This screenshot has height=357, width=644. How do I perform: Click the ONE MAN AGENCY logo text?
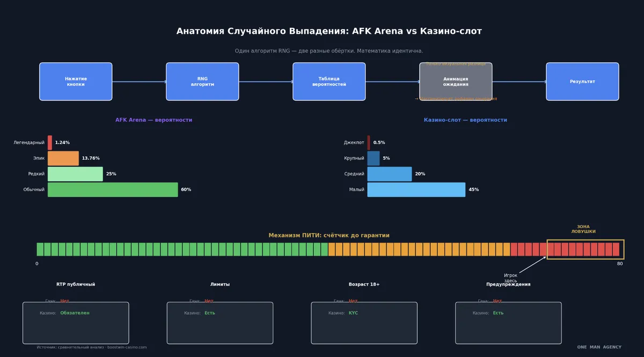click(599, 347)
